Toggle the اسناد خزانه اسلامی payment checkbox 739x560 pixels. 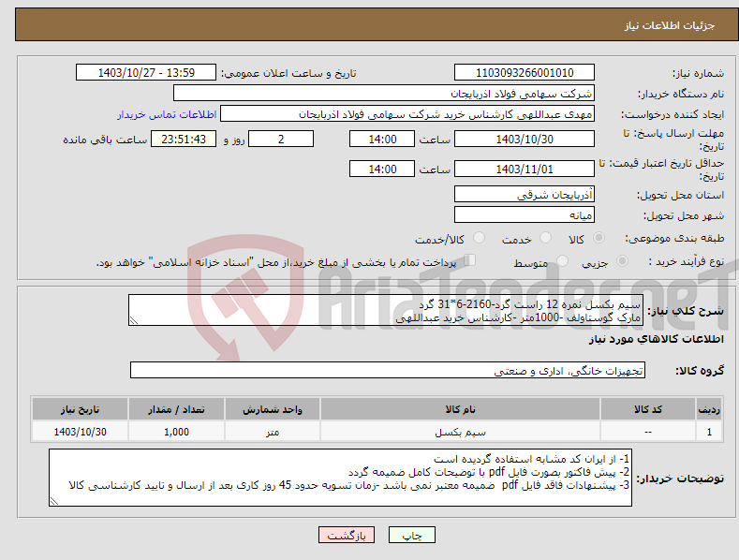click(469, 260)
